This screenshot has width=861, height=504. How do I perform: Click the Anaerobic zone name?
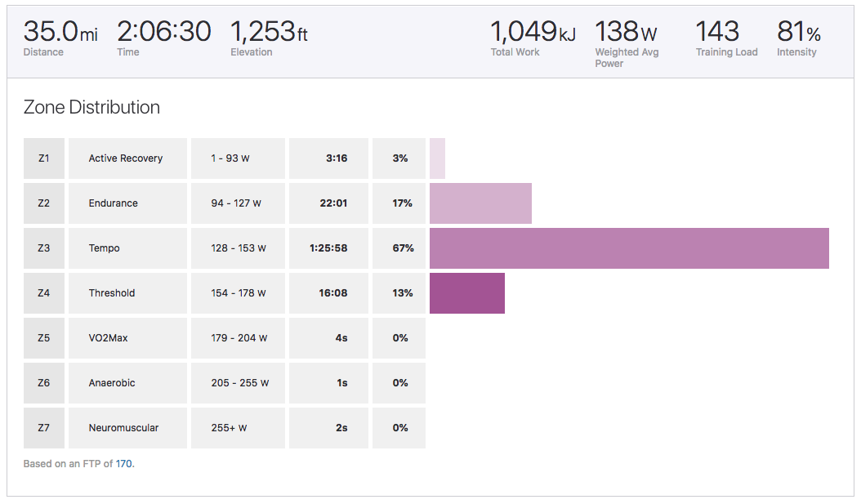pos(112,383)
